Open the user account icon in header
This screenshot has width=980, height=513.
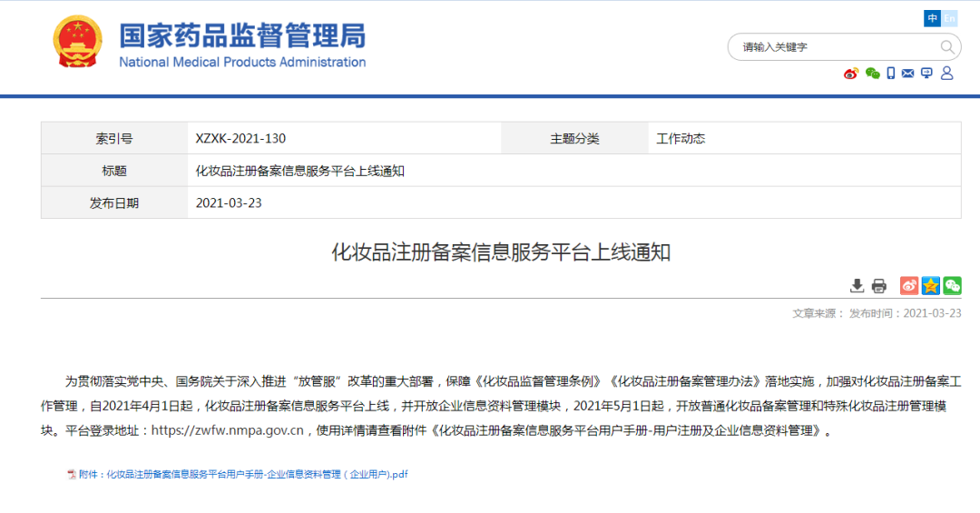947,74
